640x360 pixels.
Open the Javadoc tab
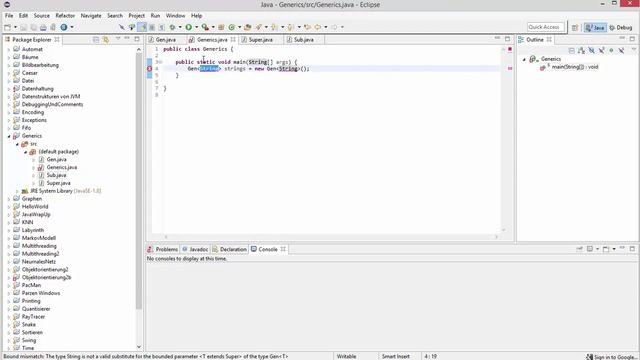point(196,249)
